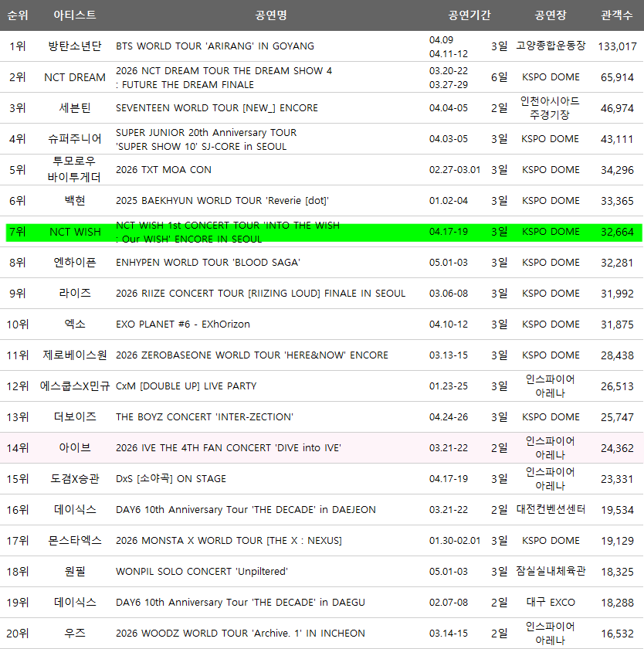Screen dimensions: 644x649
Task: Click venue 인천아시아드 주경기장
Action: click(550, 107)
